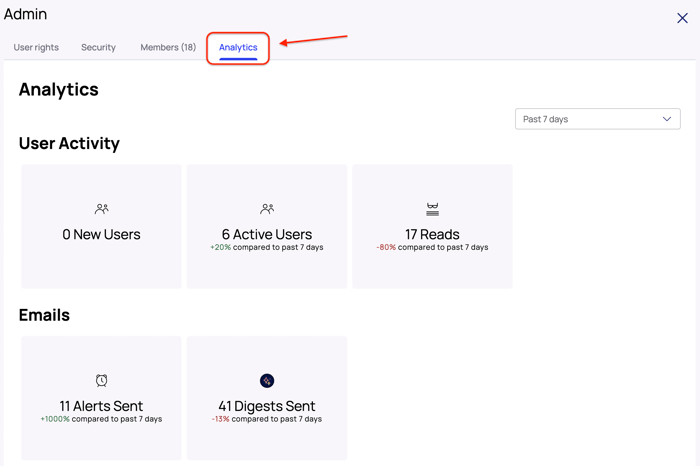This screenshot has width=700, height=466.
Task: Click the Digests Sent round icon
Action: pos(267,381)
